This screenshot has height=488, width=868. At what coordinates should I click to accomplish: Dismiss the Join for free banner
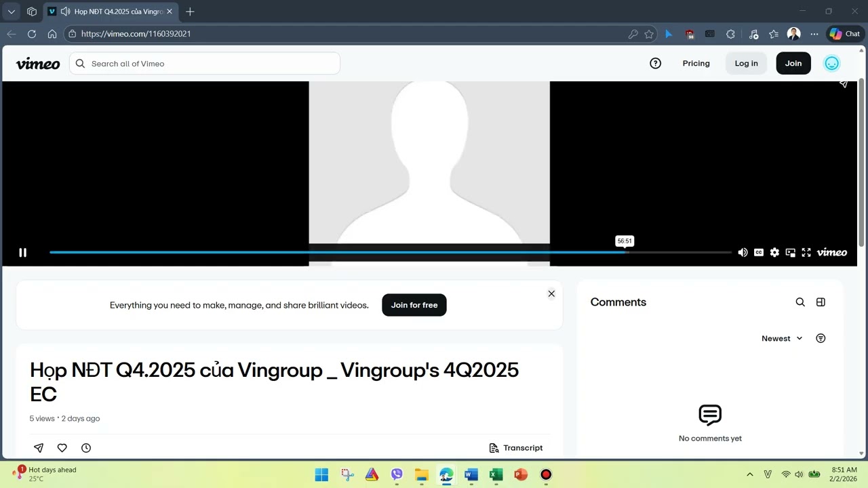pos(551,294)
